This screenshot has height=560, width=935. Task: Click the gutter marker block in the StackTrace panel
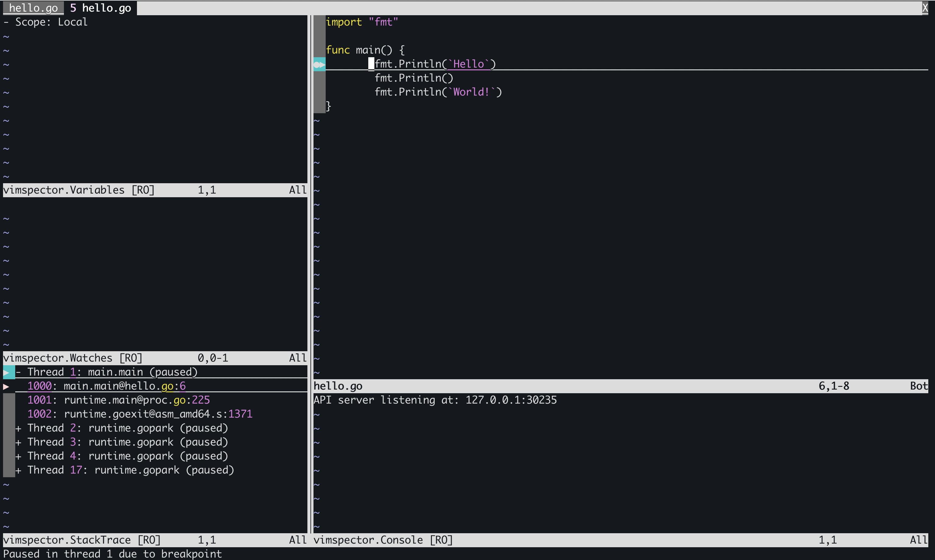tap(9, 434)
